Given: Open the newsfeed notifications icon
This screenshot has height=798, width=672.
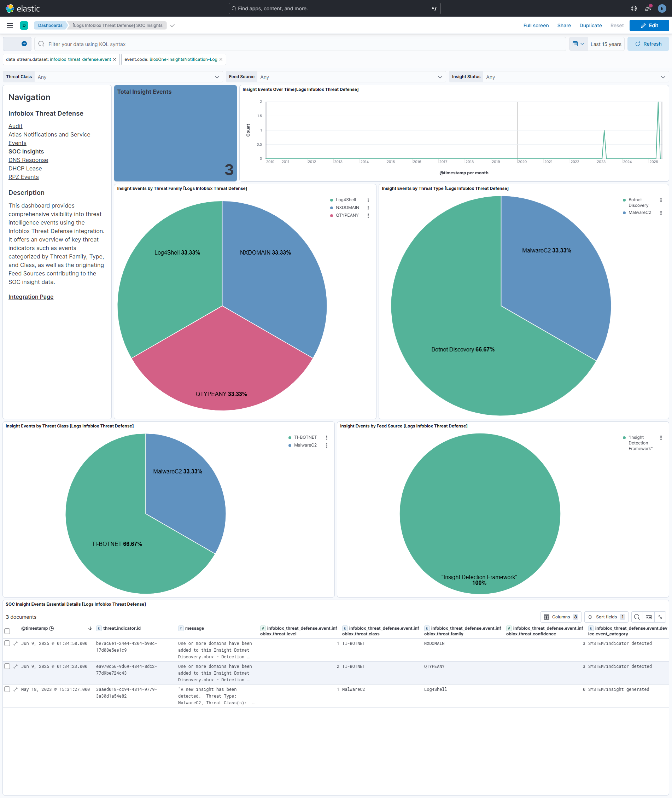Looking at the screenshot, I should click(648, 8).
